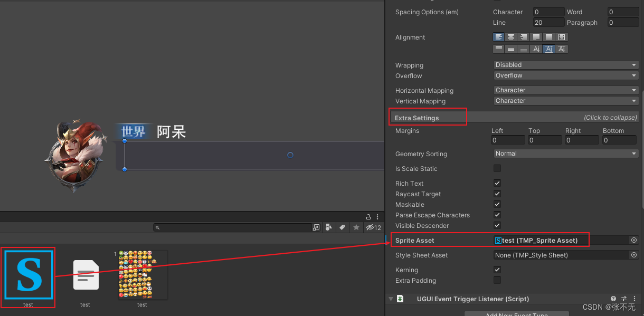The image size is (644, 316).
Task: Expand the UGUI Event Trigger Listener script
Action: [390, 299]
